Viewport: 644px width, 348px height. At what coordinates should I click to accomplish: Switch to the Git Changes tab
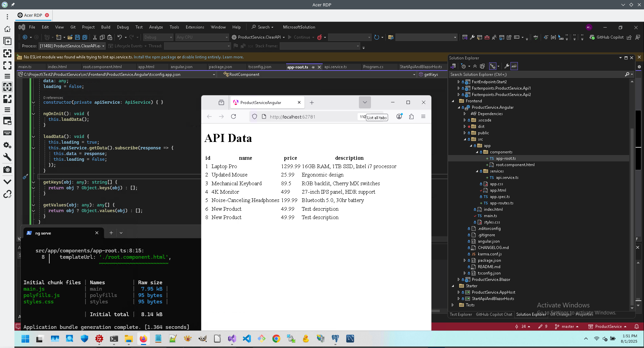[561, 314]
